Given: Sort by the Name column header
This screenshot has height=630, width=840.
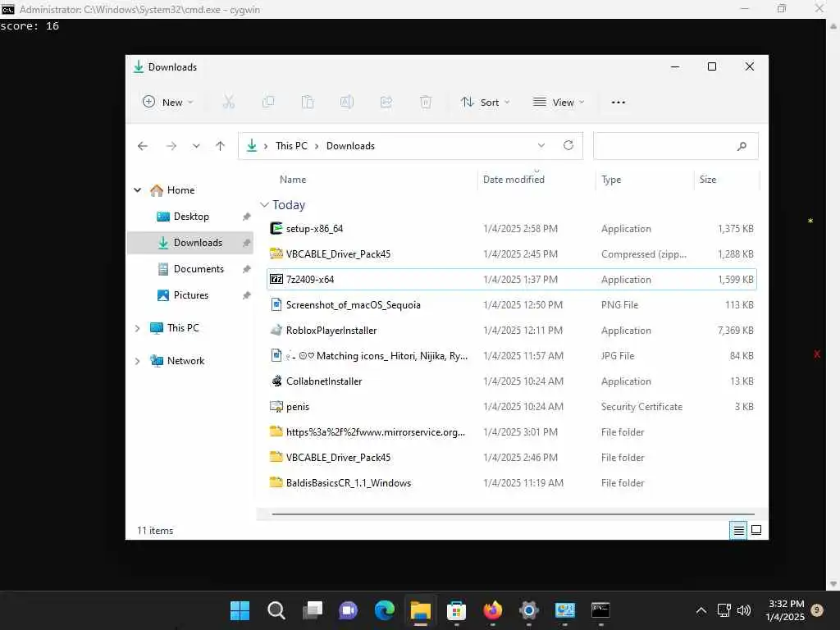Looking at the screenshot, I should 293,180.
